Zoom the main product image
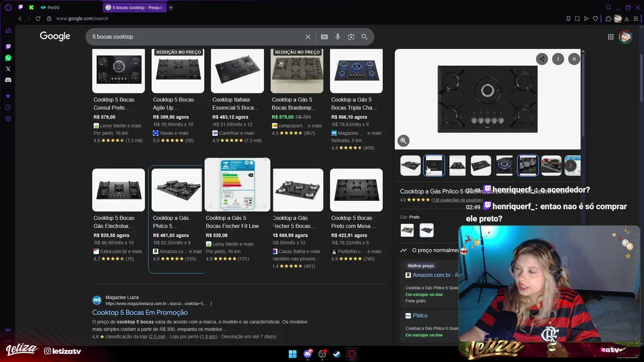The width and height of the screenshot is (644, 362). tap(403, 141)
